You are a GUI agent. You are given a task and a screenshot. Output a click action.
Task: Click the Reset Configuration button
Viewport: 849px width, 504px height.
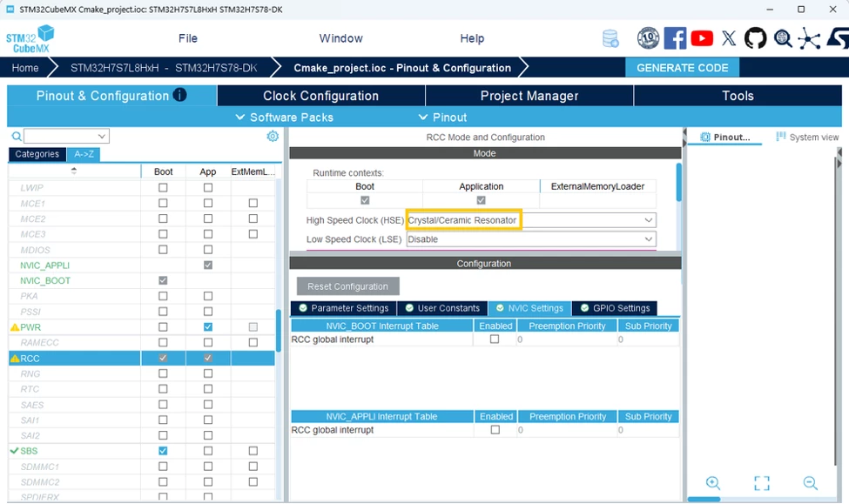(347, 286)
